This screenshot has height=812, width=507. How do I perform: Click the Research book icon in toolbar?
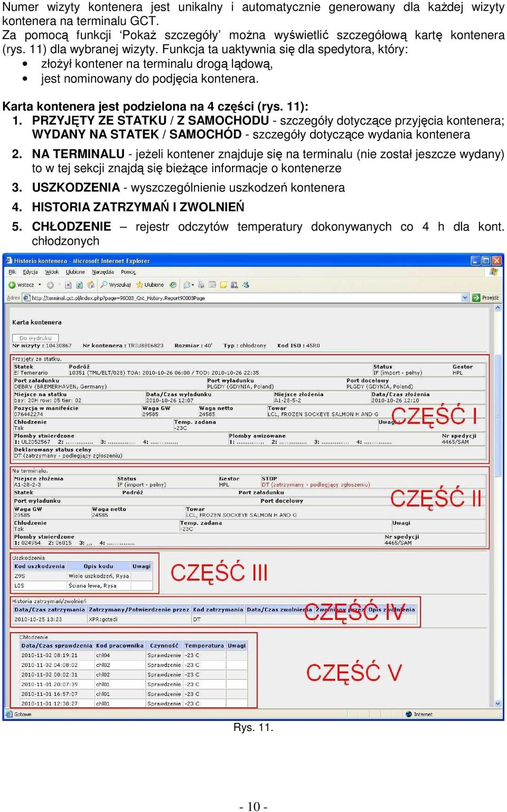click(234, 285)
